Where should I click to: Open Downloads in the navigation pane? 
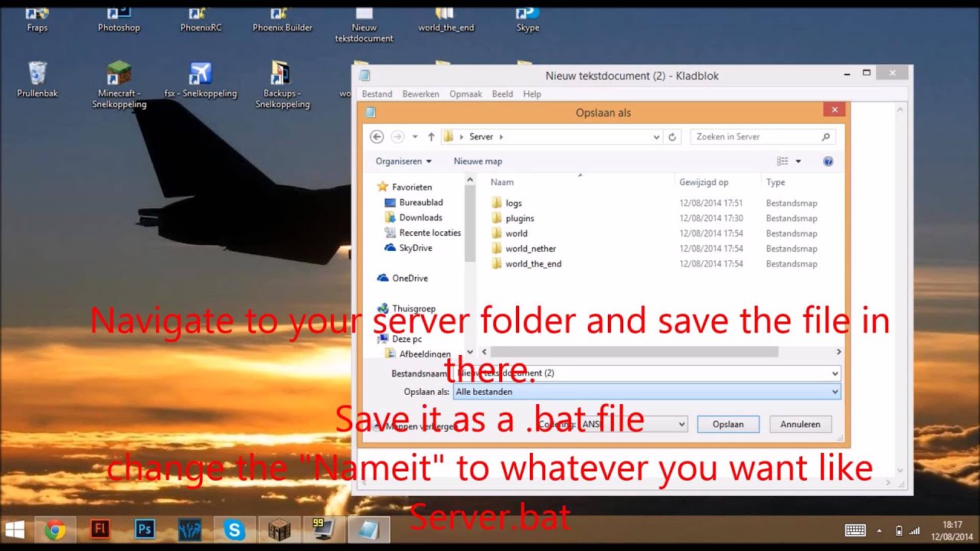pyautogui.click(x=420, y=217)
